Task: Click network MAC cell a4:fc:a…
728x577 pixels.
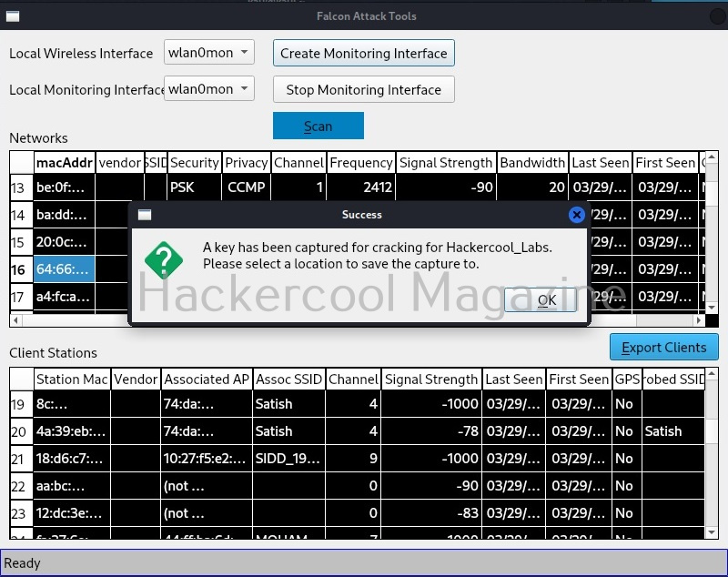Action: tap(65, 297)
